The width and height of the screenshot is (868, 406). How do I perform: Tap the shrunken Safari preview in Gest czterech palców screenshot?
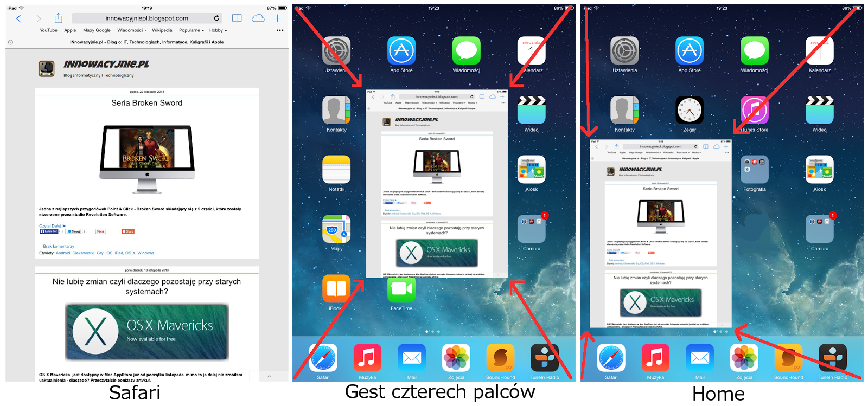point(437,184)
